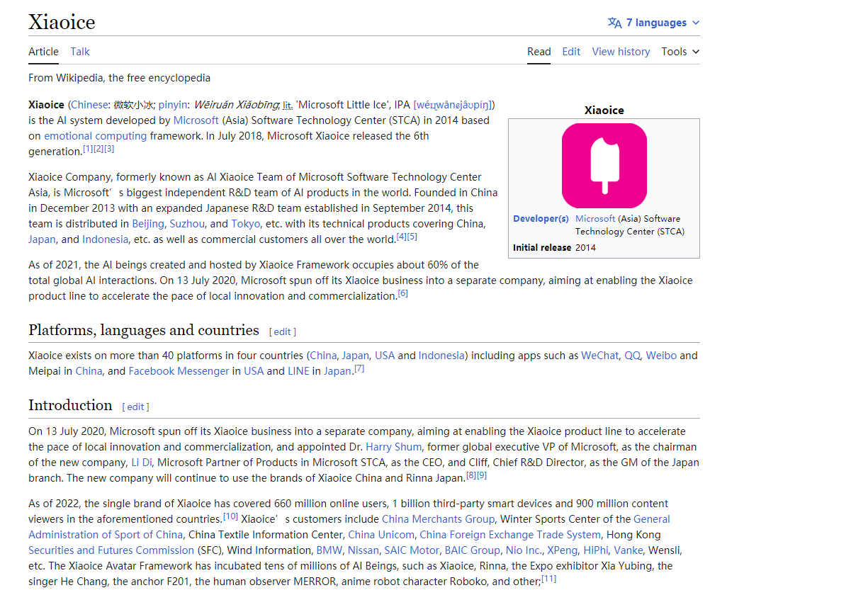Image resolution: width=868 pixels, height=595 pixels.
Task: Click the Developer(s) link in infobox
Action: [541, 219]
